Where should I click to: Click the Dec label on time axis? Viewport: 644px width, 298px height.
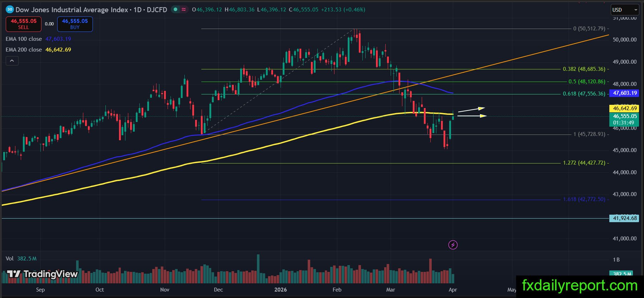pyautogui.click(x=218, y=290)
